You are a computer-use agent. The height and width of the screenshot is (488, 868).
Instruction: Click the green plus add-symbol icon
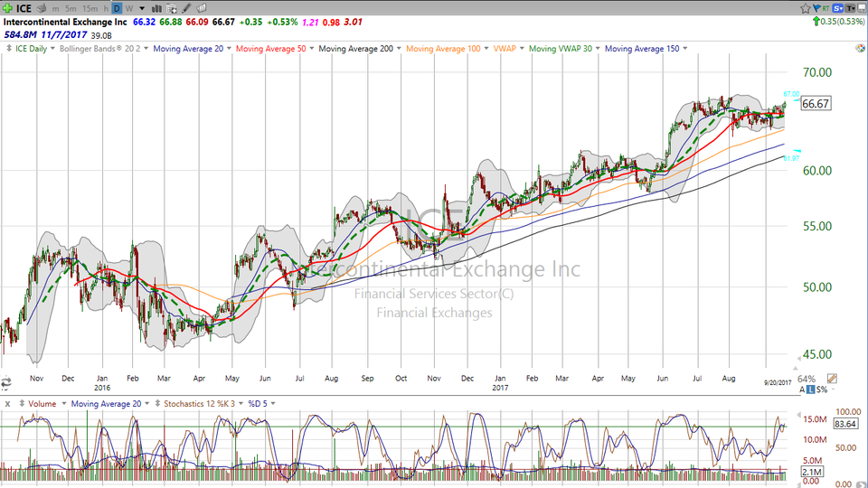tap(7, 8)
